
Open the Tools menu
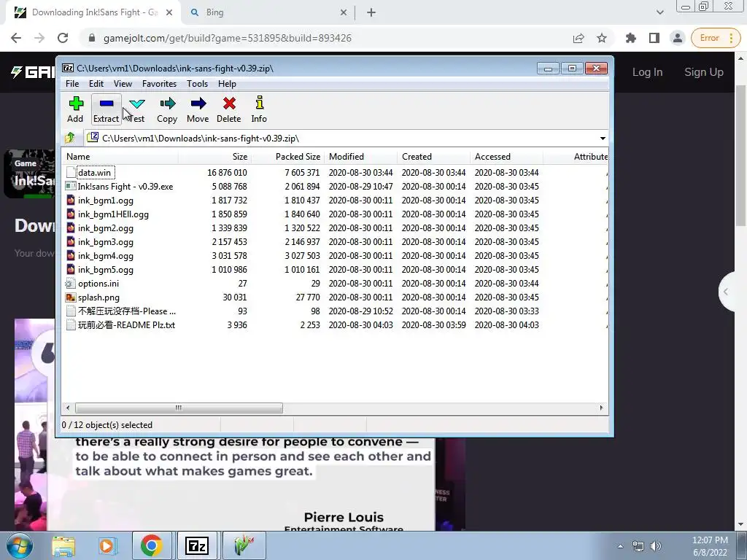[197, 84]
